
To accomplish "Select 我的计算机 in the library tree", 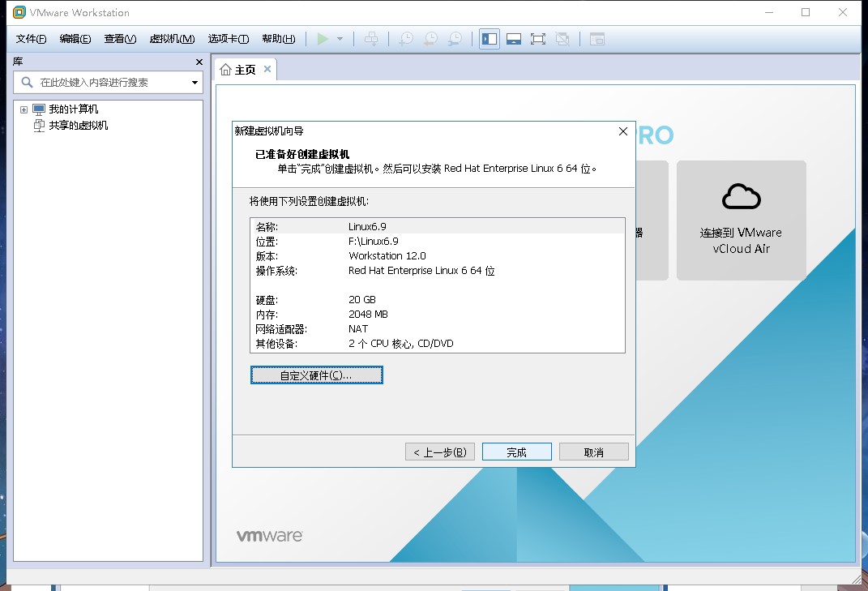I will click(x=74, y=109).
